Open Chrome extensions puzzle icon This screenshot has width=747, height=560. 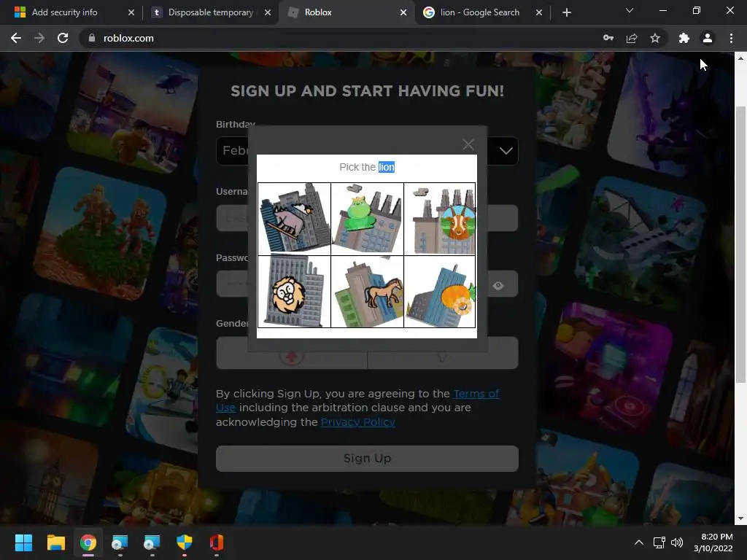click(x=684, y=38)
